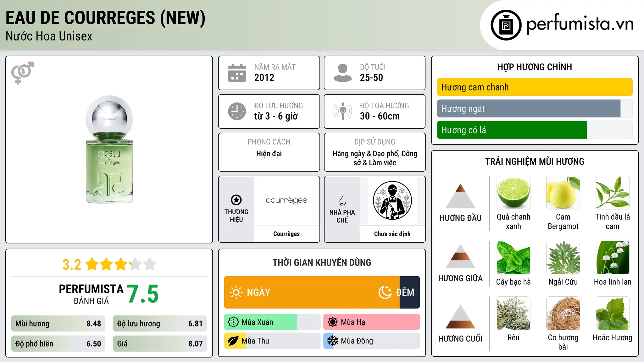The width and height of the screenshot is (644, 362).
Task: Click the flower icon for Mùa Xuân
Action: [x=233, y=322]
